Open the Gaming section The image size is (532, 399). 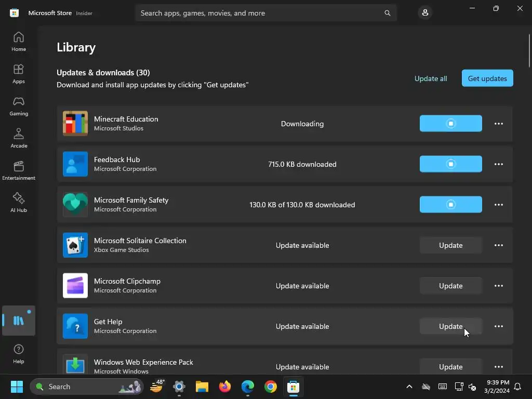[18, 106]
